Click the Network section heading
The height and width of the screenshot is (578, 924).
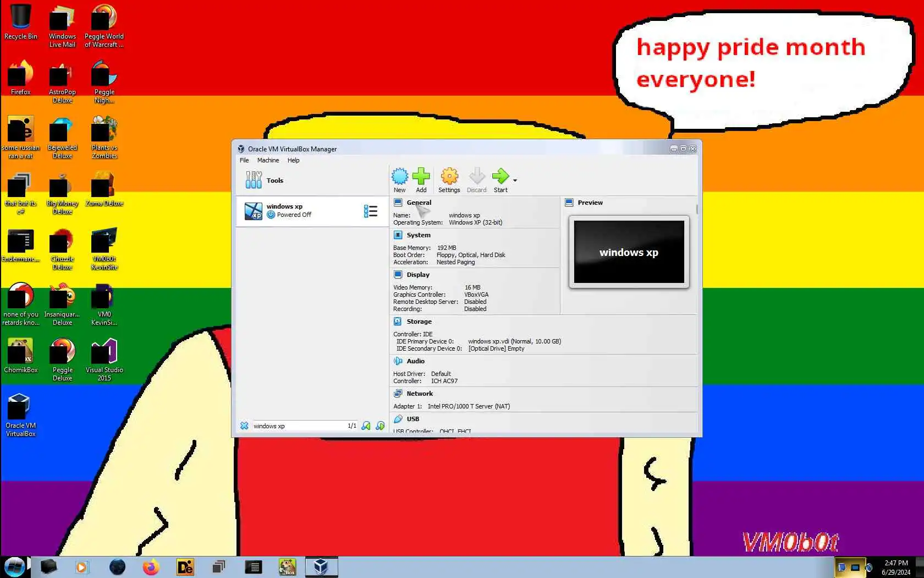tap(420, 394)
